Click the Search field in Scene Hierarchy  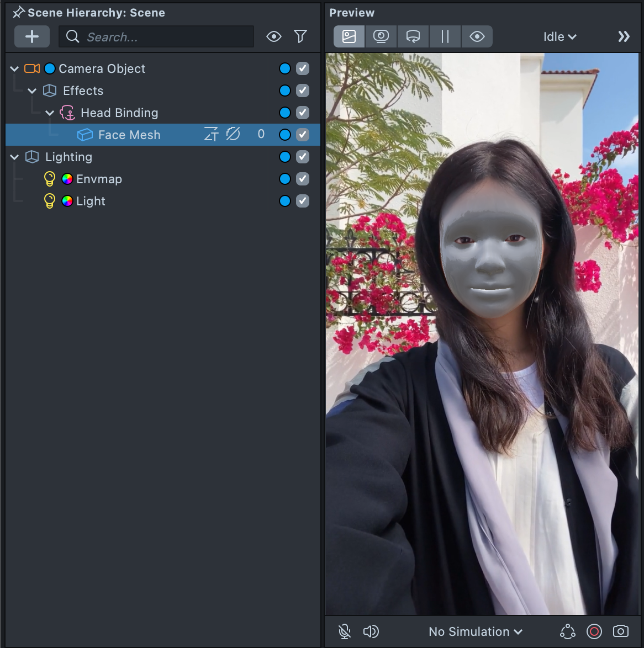pos(166,37)
